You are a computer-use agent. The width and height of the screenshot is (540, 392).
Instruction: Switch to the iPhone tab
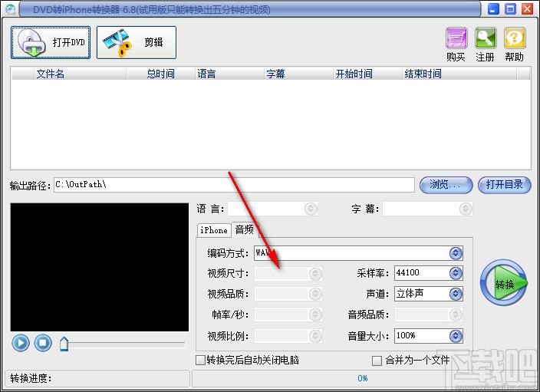pyautogui.click(x=213, y=230)
